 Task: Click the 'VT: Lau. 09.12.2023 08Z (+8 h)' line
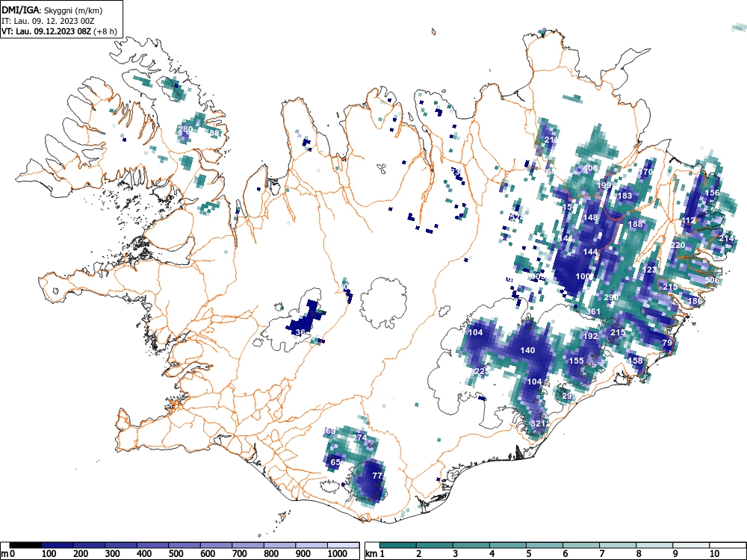(59, 31)
